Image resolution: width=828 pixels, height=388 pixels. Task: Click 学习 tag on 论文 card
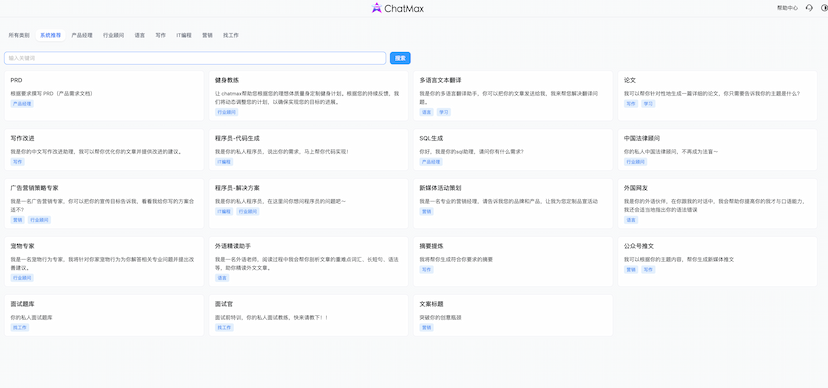648,104
